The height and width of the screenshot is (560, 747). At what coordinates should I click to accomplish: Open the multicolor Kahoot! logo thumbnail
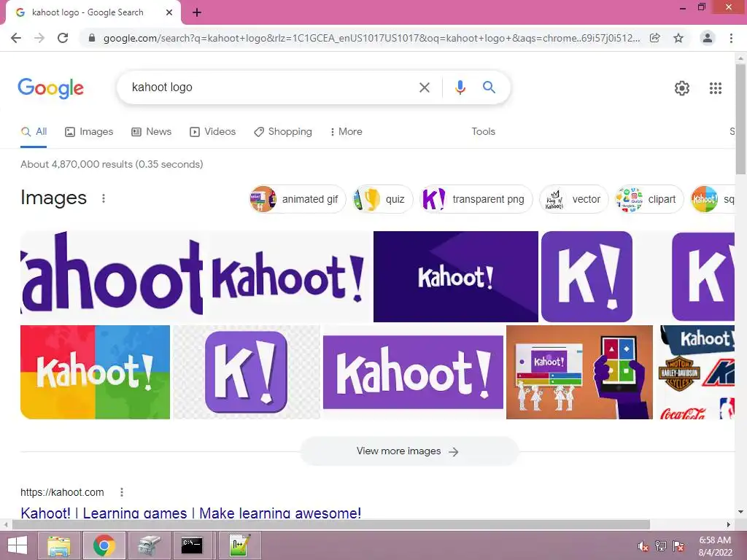96,372
